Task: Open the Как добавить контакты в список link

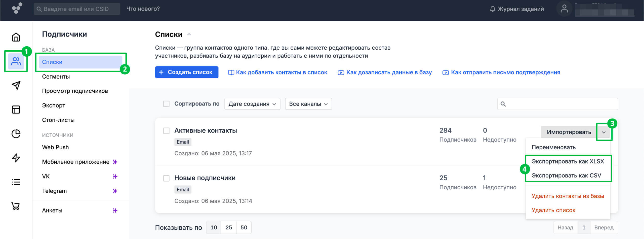Action: 281,73
